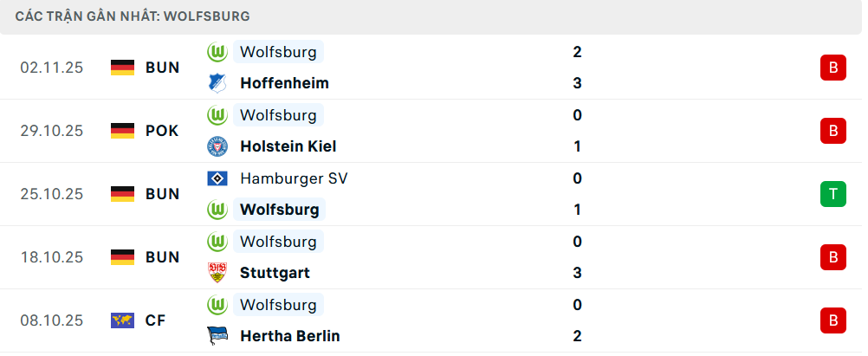
Task: Click red B badge for Holstein Kiel match
Action: (832, 131)
